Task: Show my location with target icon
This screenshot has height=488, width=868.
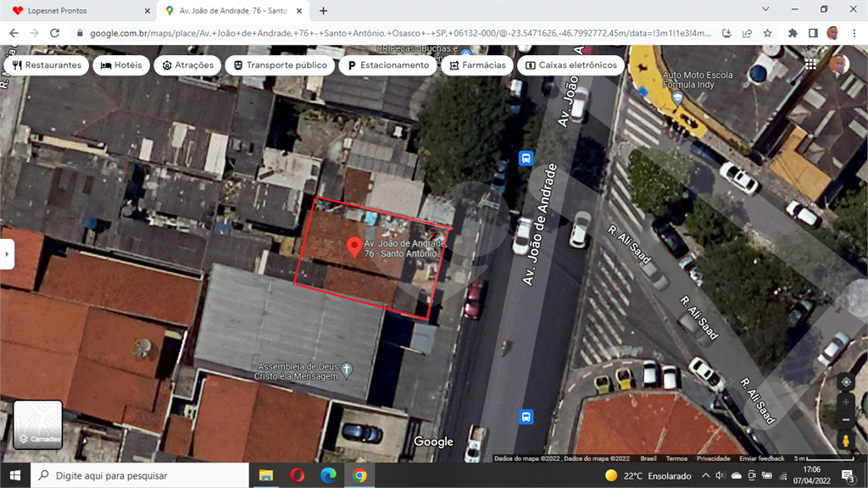Action: point(845,382)
